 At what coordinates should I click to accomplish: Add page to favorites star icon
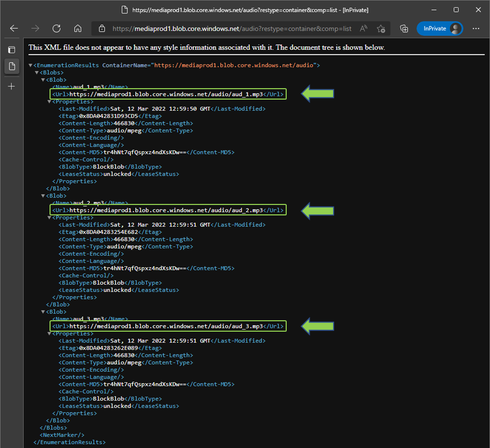click(x=381, y=29)
